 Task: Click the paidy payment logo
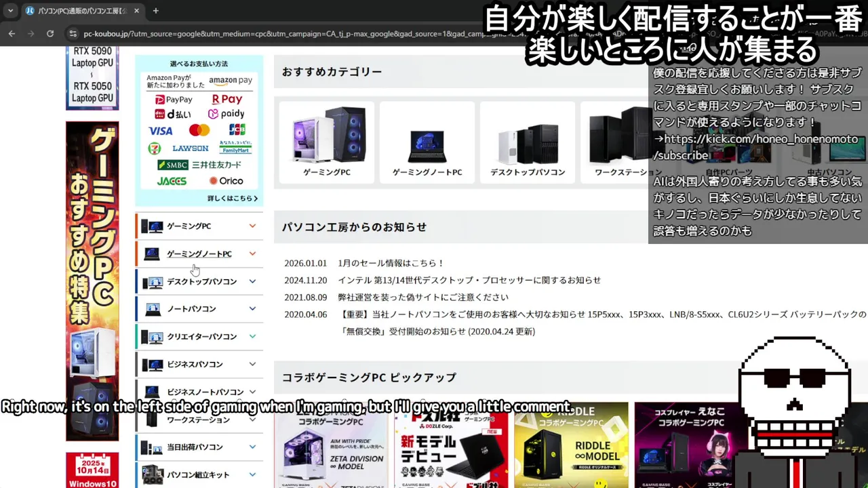(x=226, y=114)
